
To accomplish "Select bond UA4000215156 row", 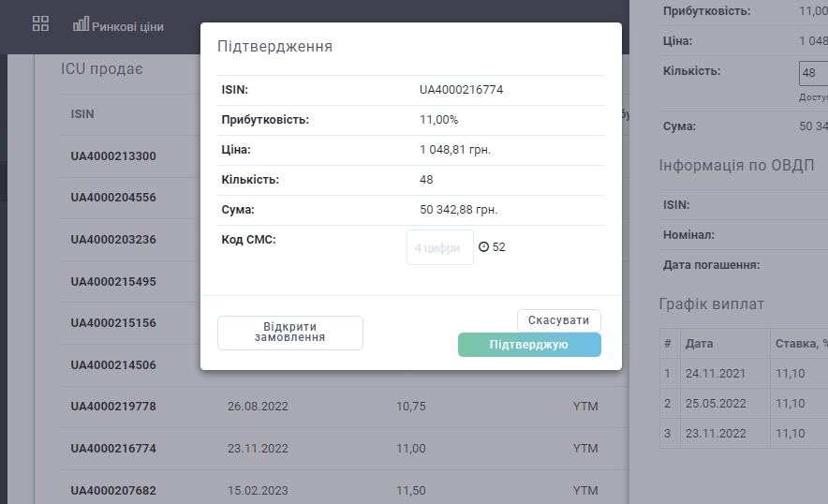I will click(113, 323).
